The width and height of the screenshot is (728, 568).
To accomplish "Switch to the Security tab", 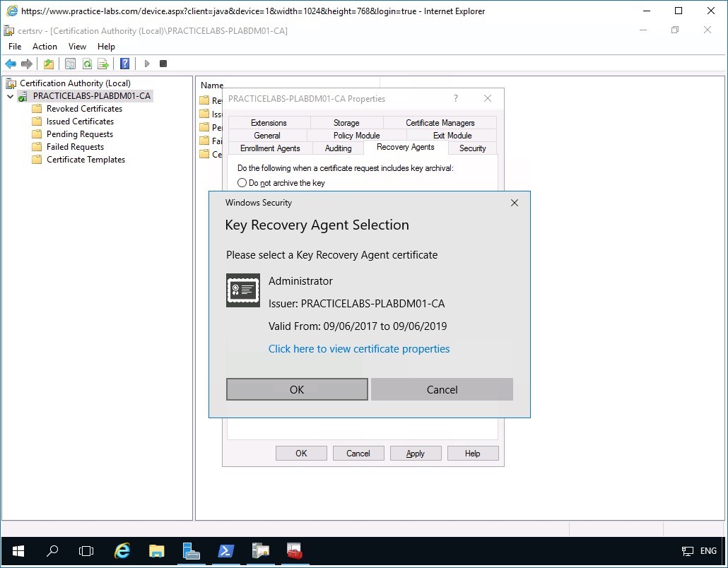I will (x=473, y=148).
